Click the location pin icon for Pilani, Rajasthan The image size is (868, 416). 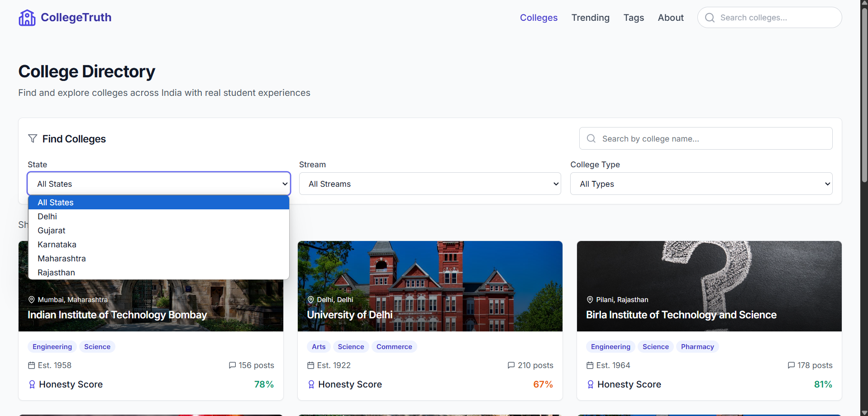pyautogui.click(x=590, y=300)
